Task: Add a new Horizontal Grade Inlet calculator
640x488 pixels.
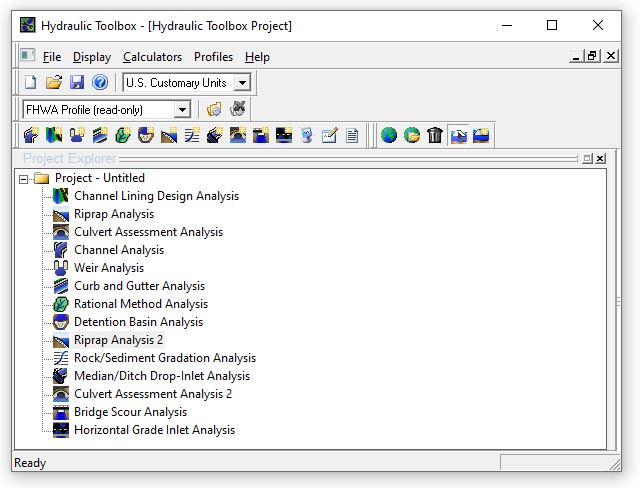Action: (284, 135)
